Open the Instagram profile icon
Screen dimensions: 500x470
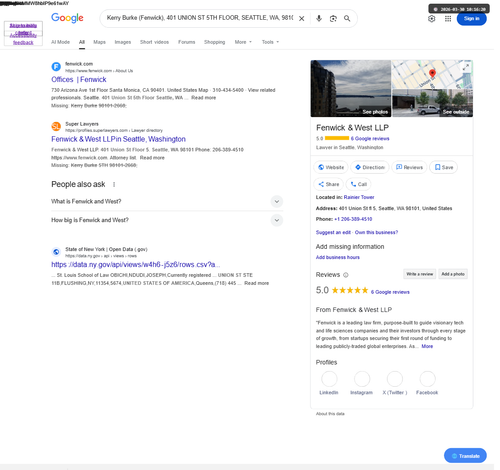click(362, 379)
